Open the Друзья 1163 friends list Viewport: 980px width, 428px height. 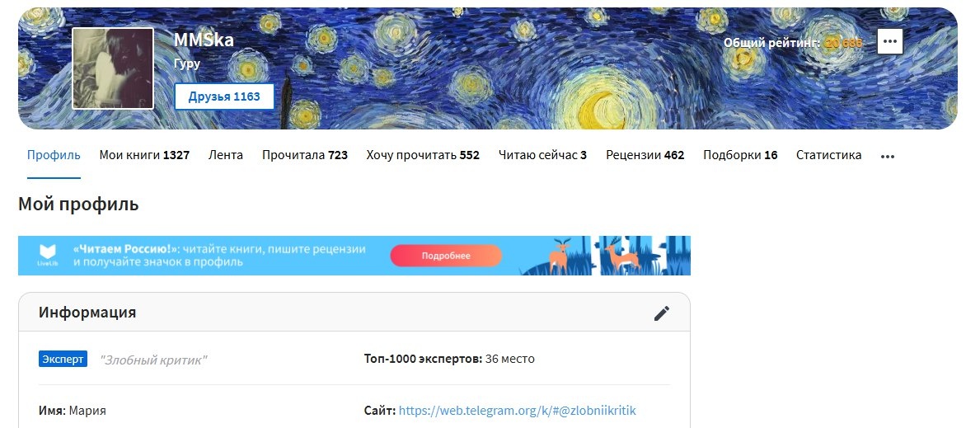tap(223, 96)
